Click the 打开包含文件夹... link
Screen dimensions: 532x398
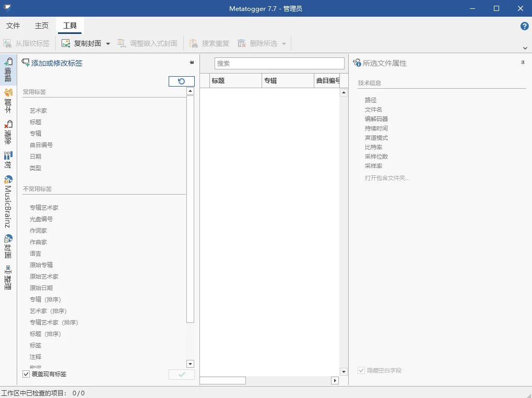(387, 178)
